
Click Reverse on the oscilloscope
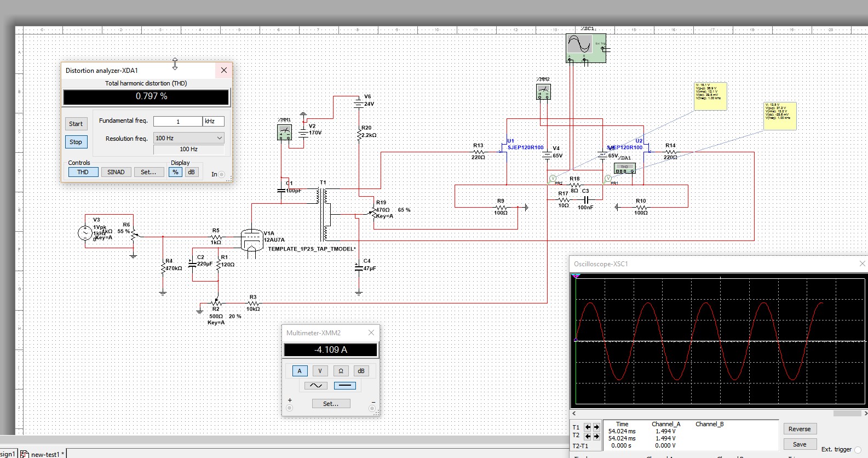point(800,429)
